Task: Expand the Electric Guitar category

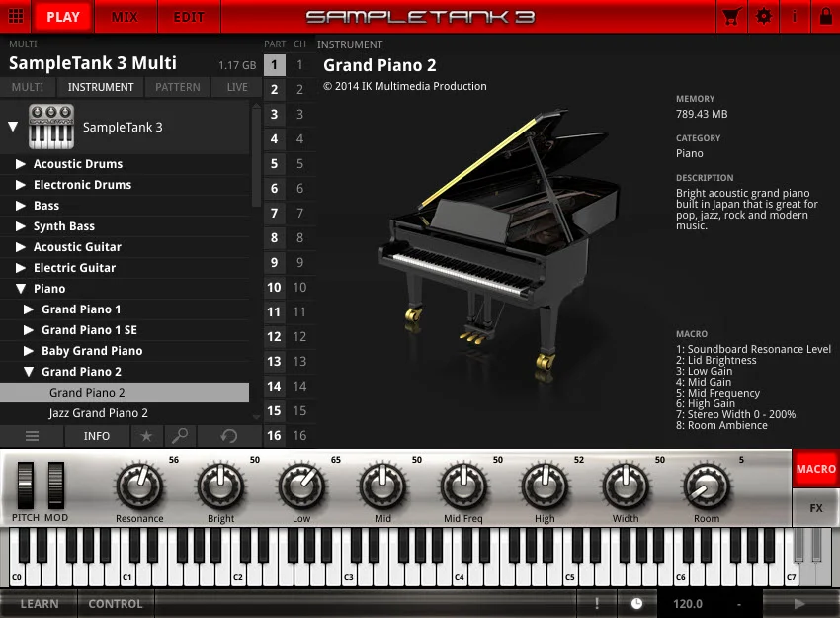Action: click(x=21, y=267)
